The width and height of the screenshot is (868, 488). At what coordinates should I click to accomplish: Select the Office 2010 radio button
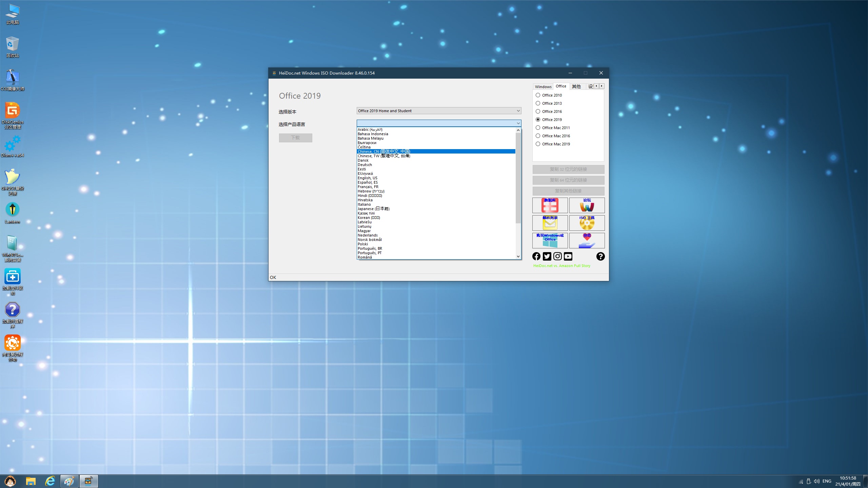click(549, 95)
